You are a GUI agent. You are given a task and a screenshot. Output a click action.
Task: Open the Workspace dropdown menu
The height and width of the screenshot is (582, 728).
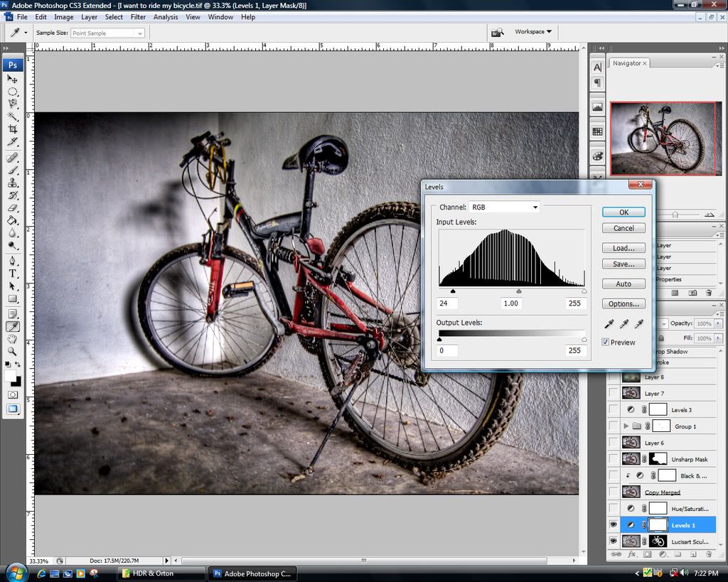coord(533,32)
